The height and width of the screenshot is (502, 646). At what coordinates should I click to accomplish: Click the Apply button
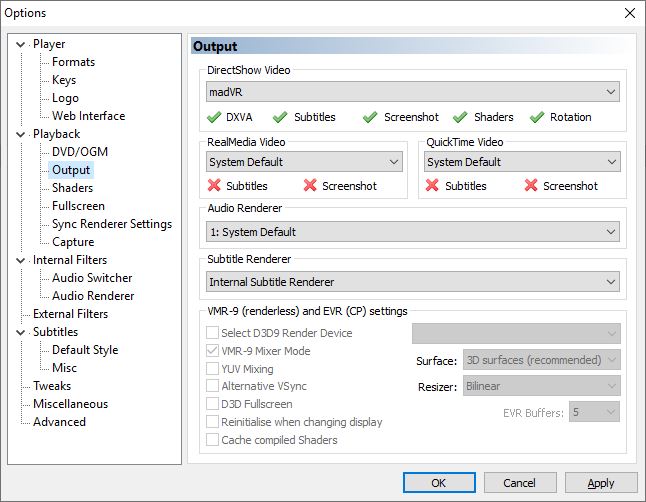[601, 483]
